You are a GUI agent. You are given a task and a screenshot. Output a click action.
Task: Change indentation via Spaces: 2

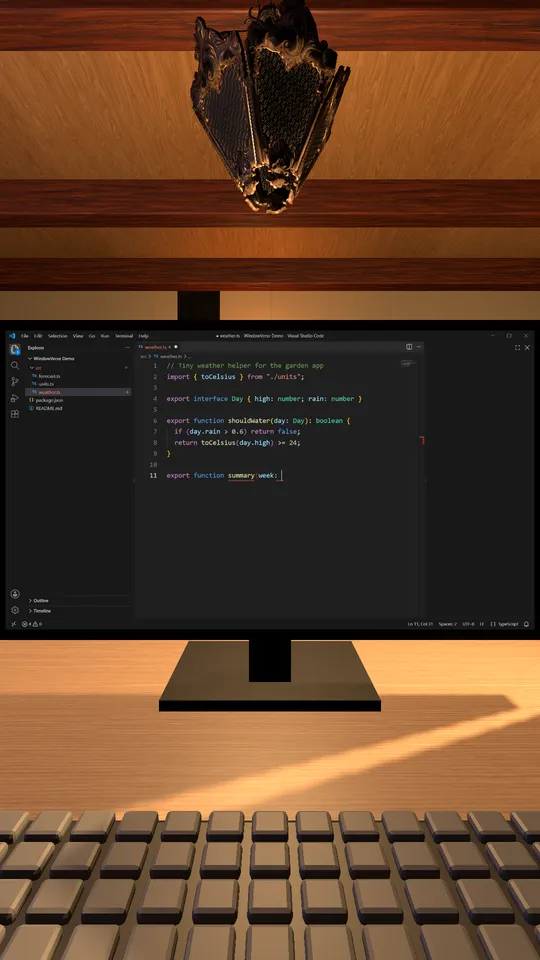pos(448,624)
